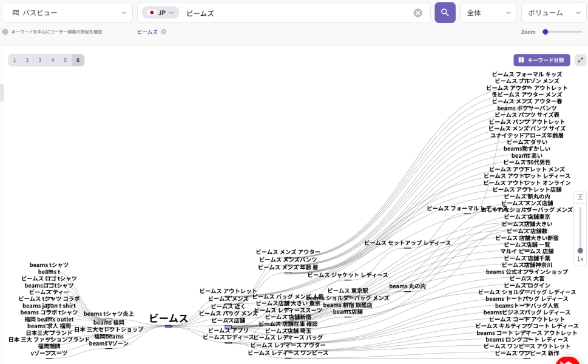Open the JP country selector
The height and width of the screenshot is (364, 588).
[160, 13]
